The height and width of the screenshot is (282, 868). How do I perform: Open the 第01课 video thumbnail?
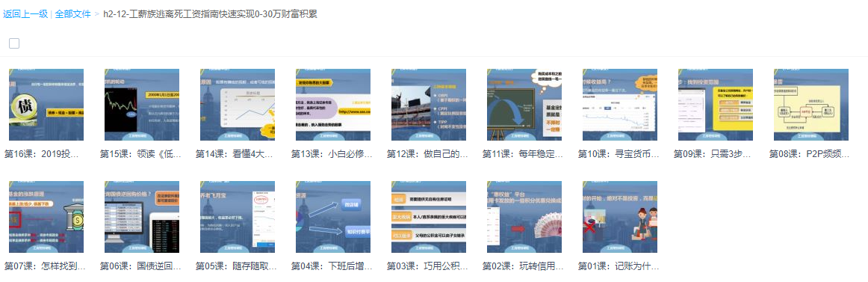point(620,217)
